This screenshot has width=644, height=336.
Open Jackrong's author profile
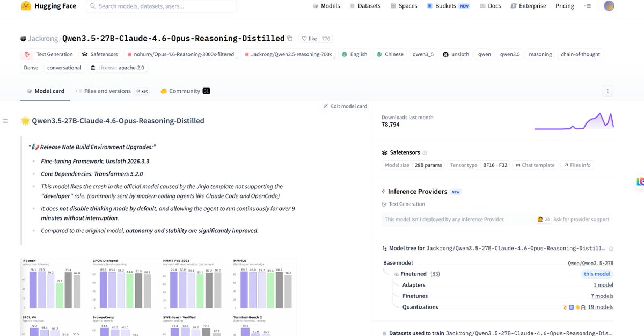[x=42, y=39]
